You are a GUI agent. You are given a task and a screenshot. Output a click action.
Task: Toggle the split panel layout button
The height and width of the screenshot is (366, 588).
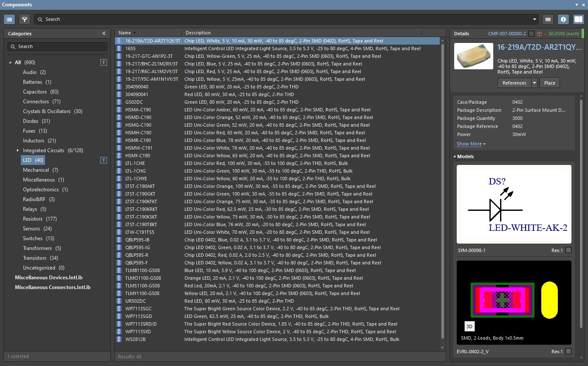578,19
